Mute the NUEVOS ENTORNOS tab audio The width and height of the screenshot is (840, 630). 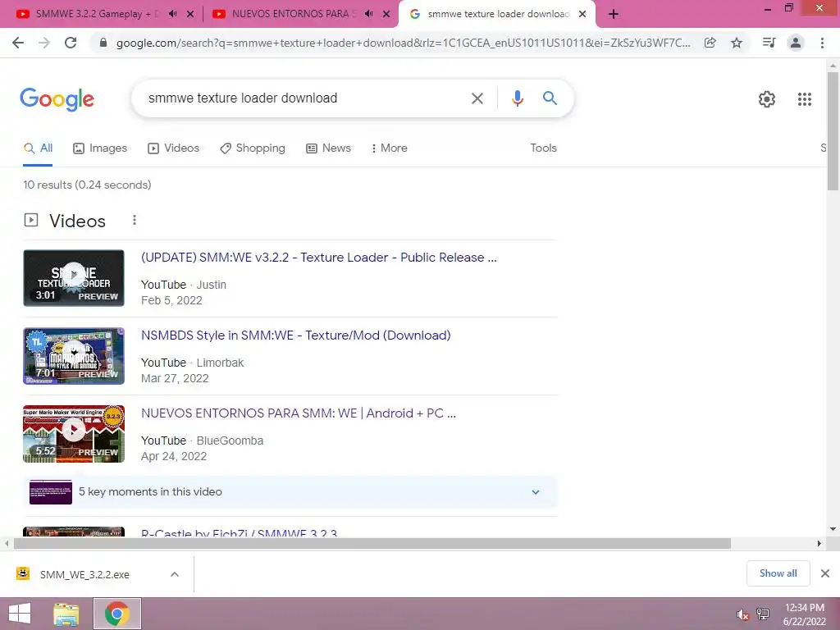pyautogui.click(x=368, y=14)
